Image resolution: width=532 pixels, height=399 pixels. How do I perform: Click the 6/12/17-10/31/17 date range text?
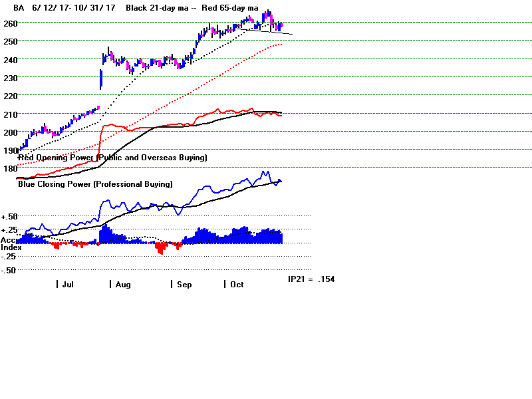coord(72,8)
